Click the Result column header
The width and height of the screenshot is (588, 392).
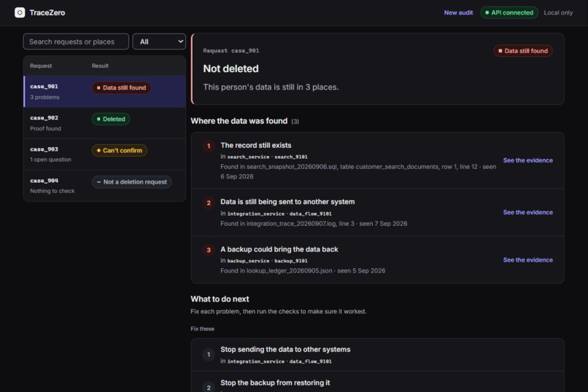tap(100, 66)
